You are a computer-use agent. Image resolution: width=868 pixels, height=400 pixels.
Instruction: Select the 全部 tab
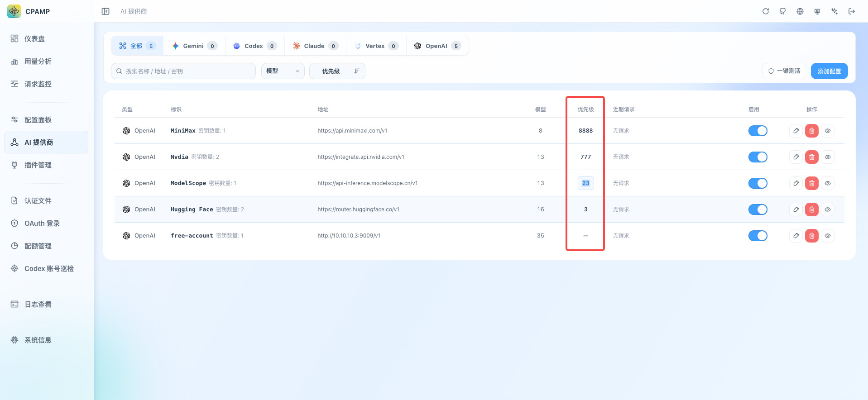137,46
